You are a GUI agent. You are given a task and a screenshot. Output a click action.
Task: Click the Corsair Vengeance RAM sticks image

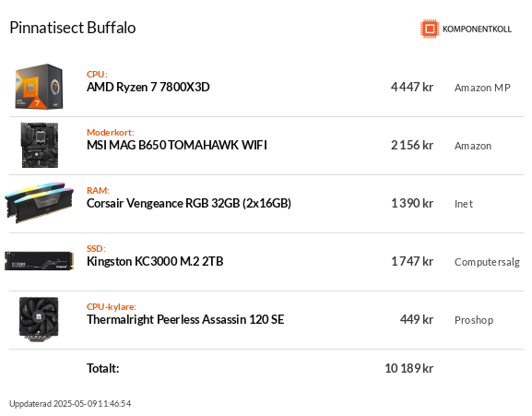40,203
